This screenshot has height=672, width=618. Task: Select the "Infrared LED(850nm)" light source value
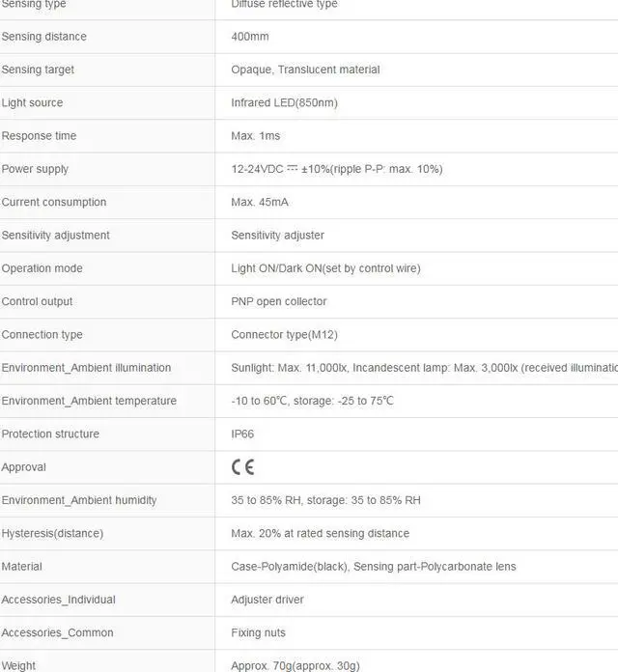284,103
